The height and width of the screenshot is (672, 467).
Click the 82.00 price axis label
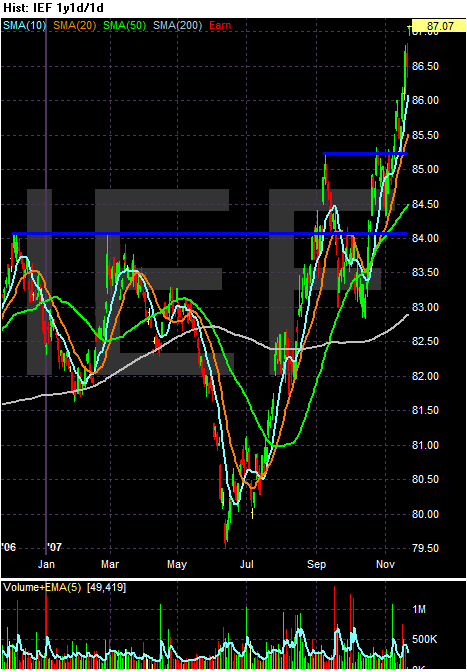(425, 376)
